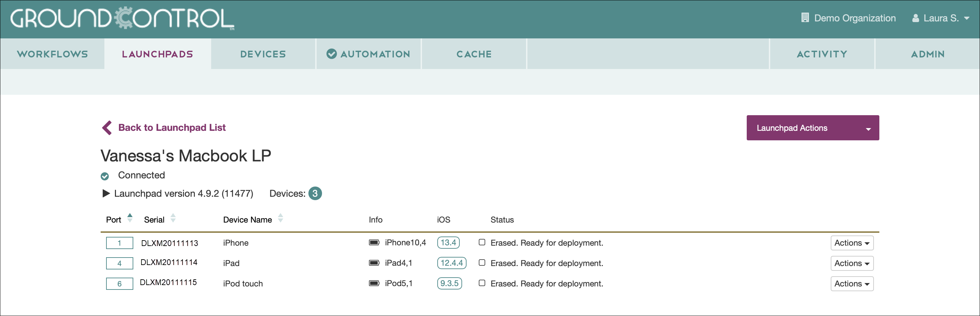Click the Devices count badge 3
The width and height of the screenshot is (980, 316).
coord(315,194)
